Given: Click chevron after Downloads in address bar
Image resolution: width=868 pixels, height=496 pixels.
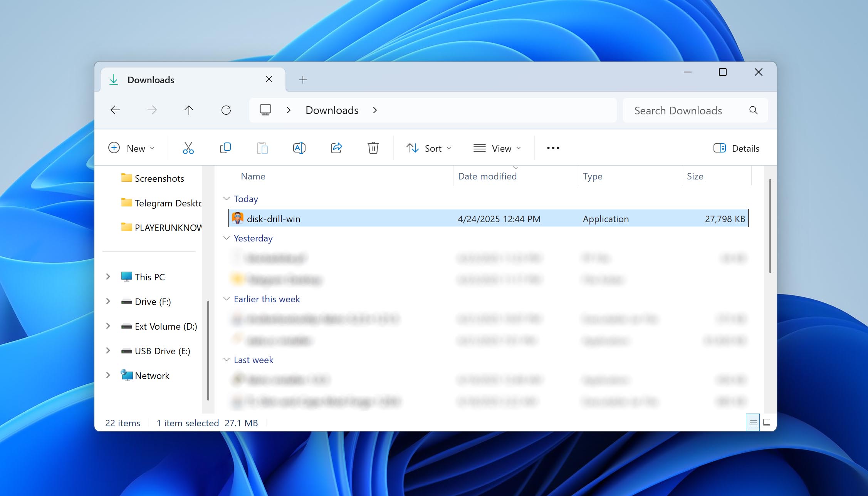Looking at the screenshot, I should point(375,110).
